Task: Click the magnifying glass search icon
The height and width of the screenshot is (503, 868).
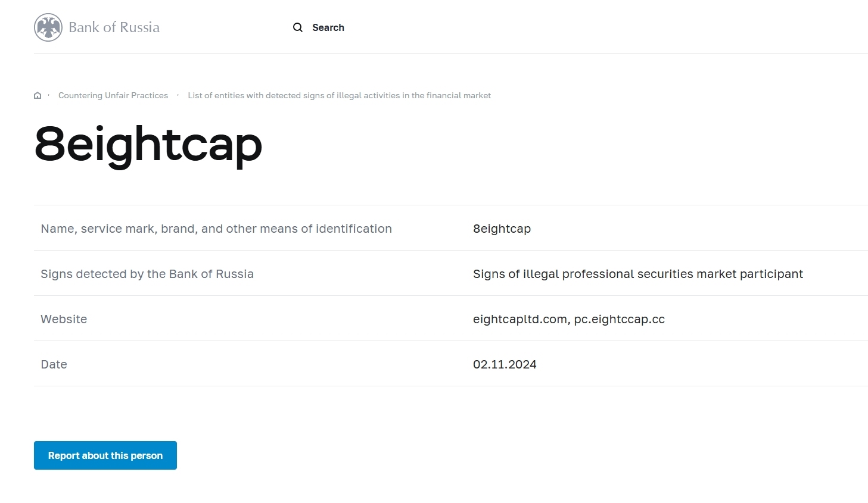Action: [x=298, y=27]
